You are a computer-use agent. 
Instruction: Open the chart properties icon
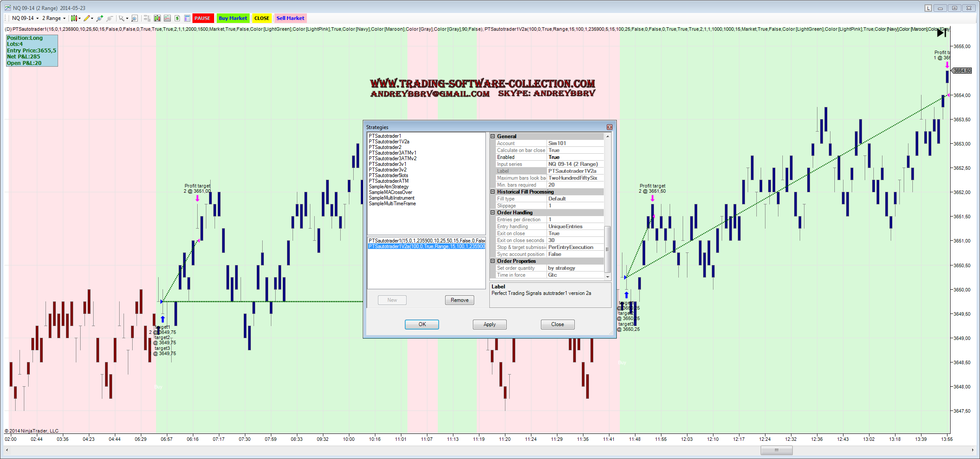click(187, 18)
